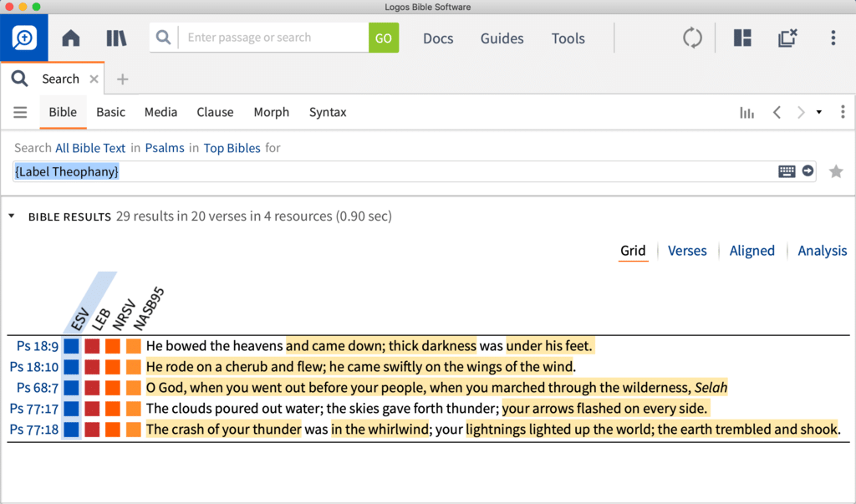The width and height of the screenshot is (856, 504).
Task: Click the light orange NASB95 square for Ps 77:17
Action: tap(134, 409)
